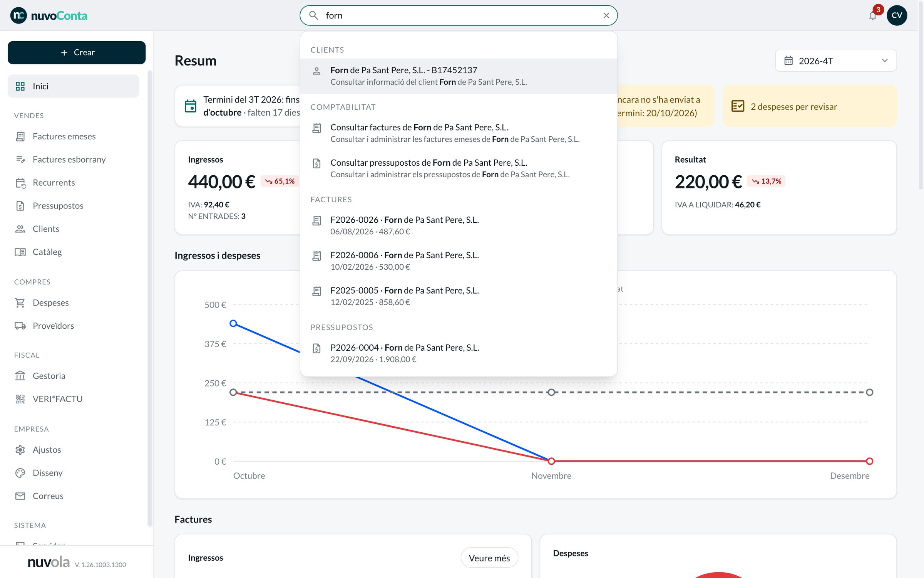Click the Proveïdors truck icon
The width and height of the screenshot is (924, 578).
click(20, 326)
